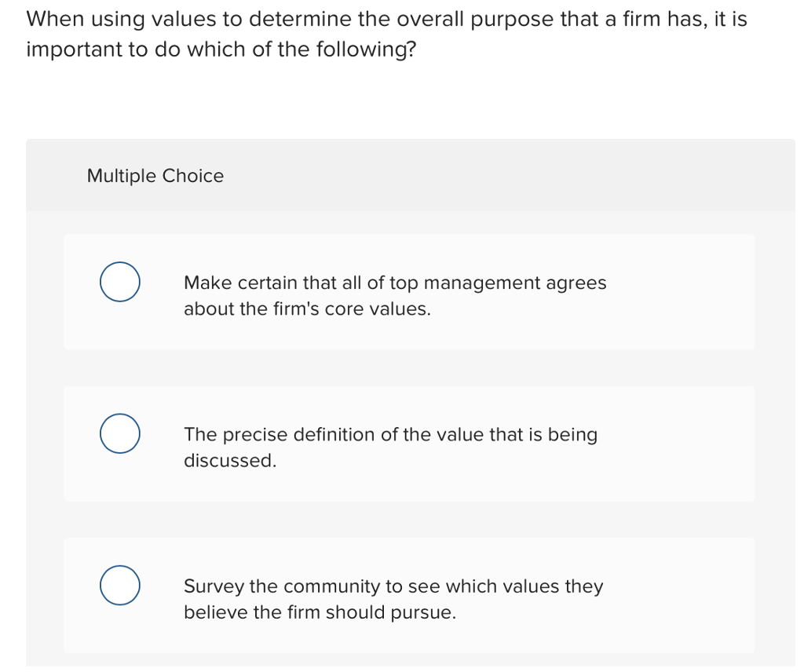Mark the answer about surveying the community
The height and width of the screenshot is (672, 804).
393,598
